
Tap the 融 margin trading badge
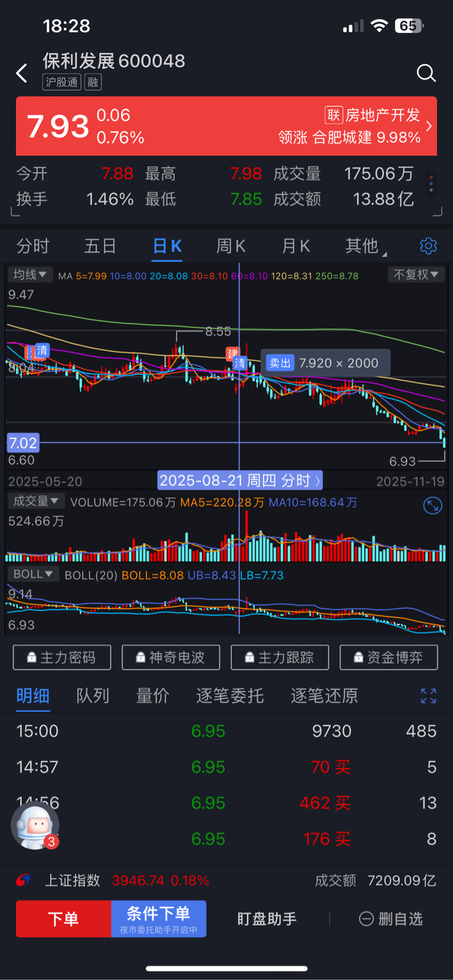(x=93, y=82)
